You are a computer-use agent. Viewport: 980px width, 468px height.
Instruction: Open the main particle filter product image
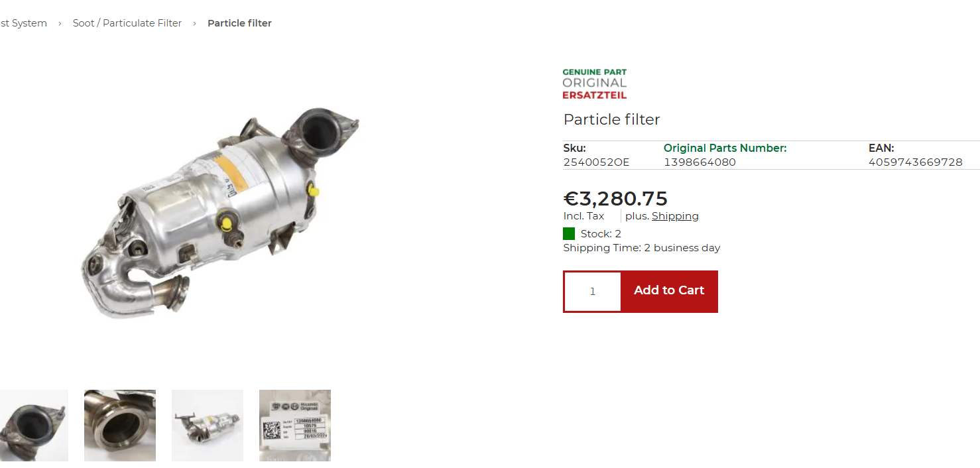coord(221,213)
